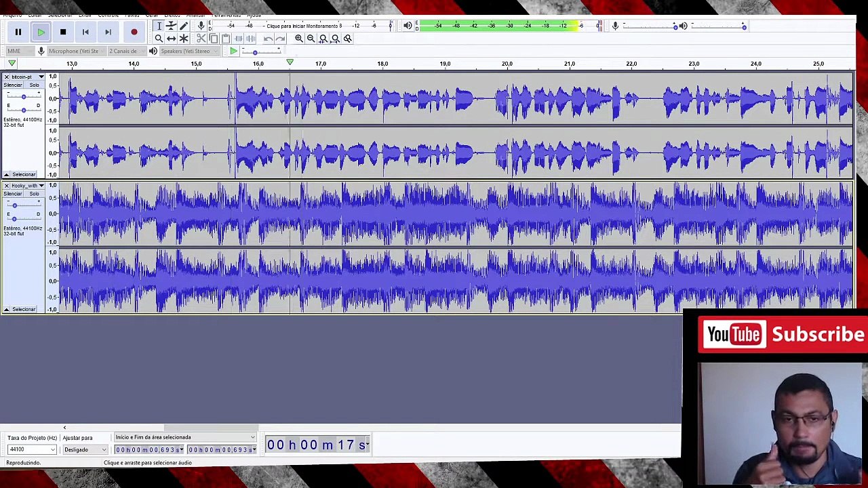Select the Zoom magnifier tool
The width and height of the screenshot is (868, 488).
tap(159, 39)
